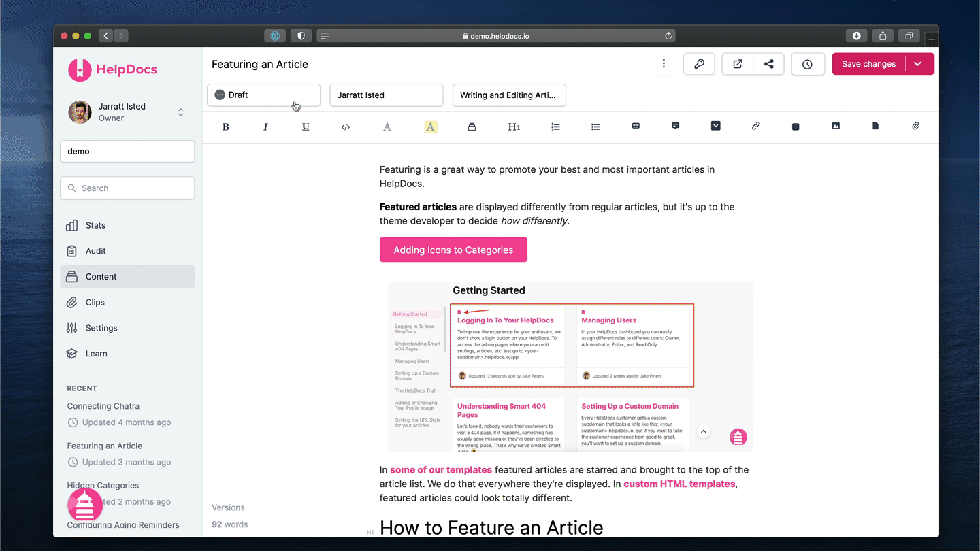This screenshot has height=551, width=980.
Task: Open recent Configuring Aging Reminders article
Action: coord(123,525)
